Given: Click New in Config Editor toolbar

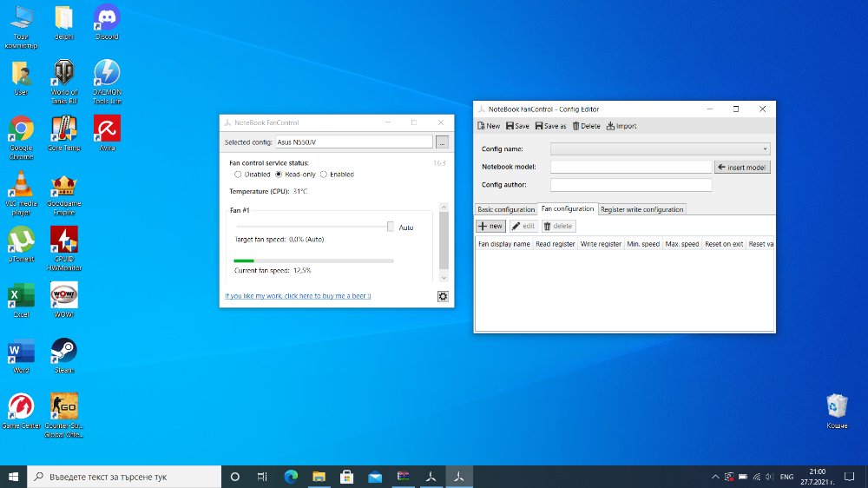Looking at the screenshot, I should pyautogui.click(x=489, y=126).
